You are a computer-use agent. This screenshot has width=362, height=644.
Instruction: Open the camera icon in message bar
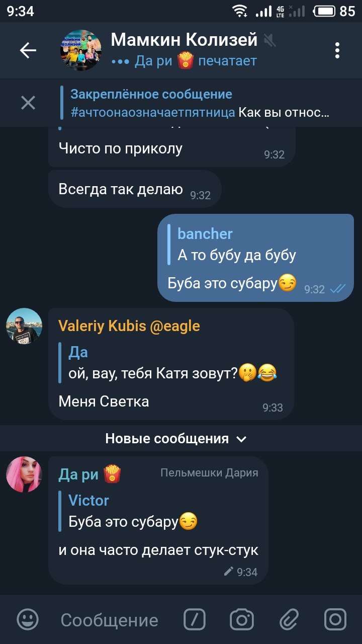click(x=241, y=619)
